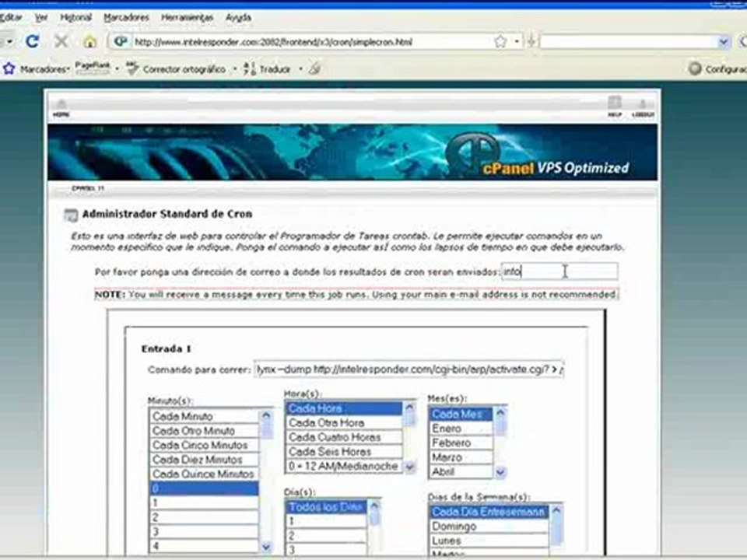Click the cPanel LOGOUT icon

pyautogui.click(x=643, y=107)
